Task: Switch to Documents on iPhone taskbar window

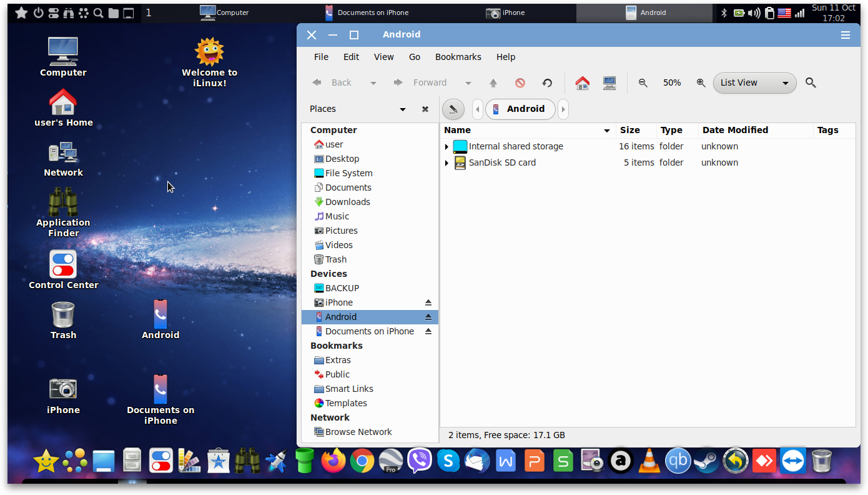Action: (x=367, y=12)
